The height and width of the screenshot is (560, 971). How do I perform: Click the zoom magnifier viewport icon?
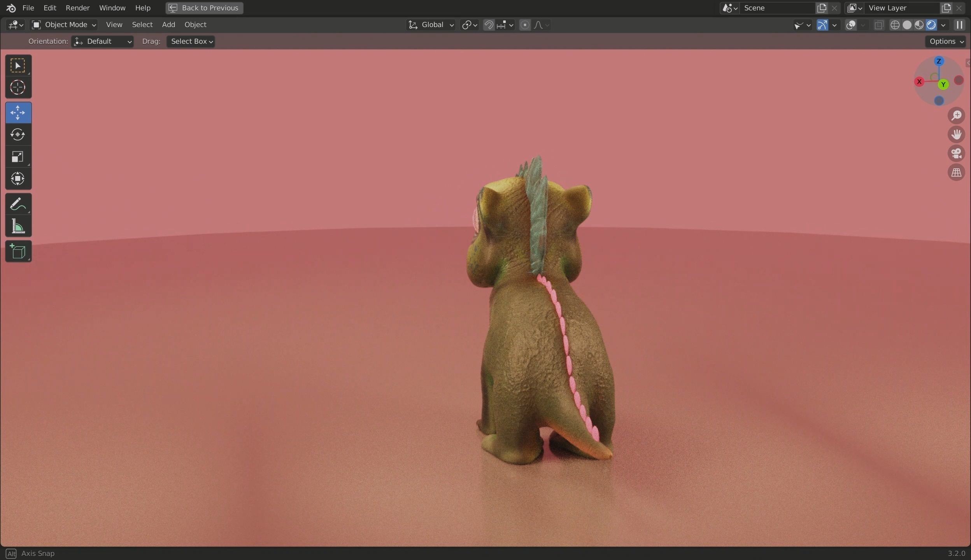coord(956,115)
